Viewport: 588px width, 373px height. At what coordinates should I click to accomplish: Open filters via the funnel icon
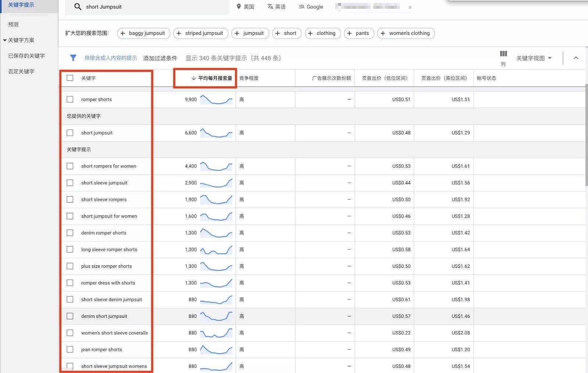click(73, 58)
